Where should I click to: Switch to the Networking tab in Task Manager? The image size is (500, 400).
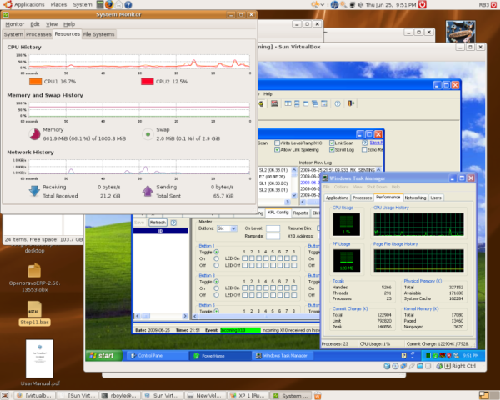point(415,198)
